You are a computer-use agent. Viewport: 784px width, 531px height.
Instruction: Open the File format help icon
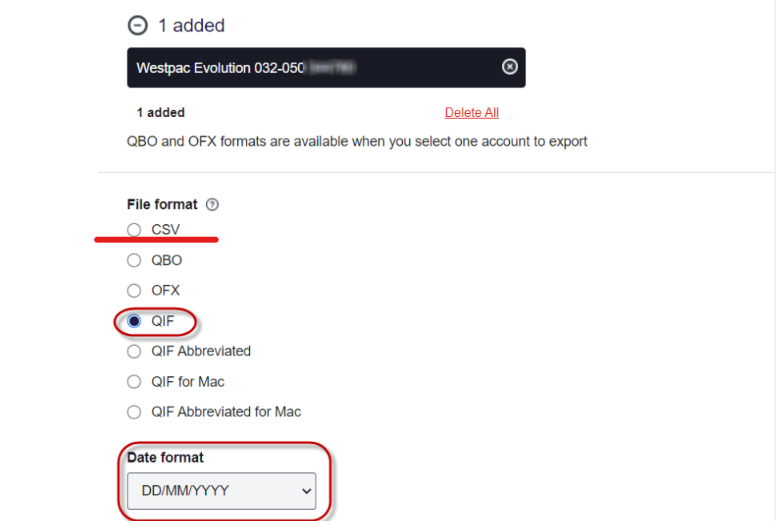(x=212, y=205)
